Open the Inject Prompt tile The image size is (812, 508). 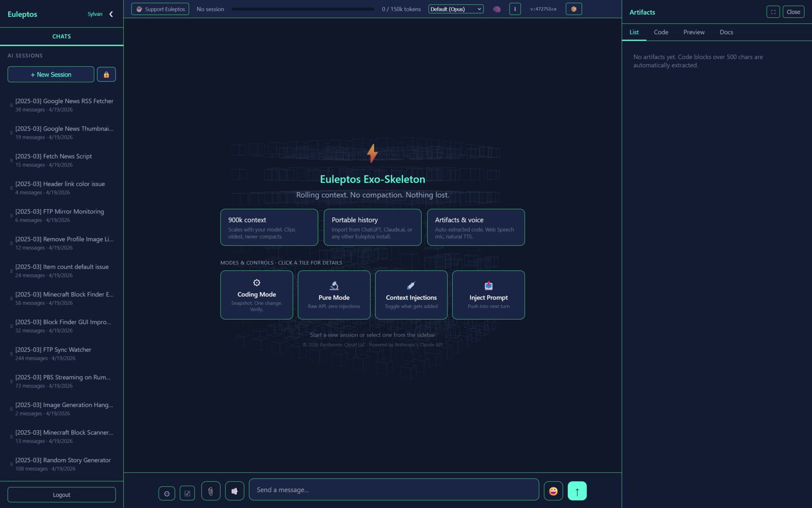tap(488, 295)
